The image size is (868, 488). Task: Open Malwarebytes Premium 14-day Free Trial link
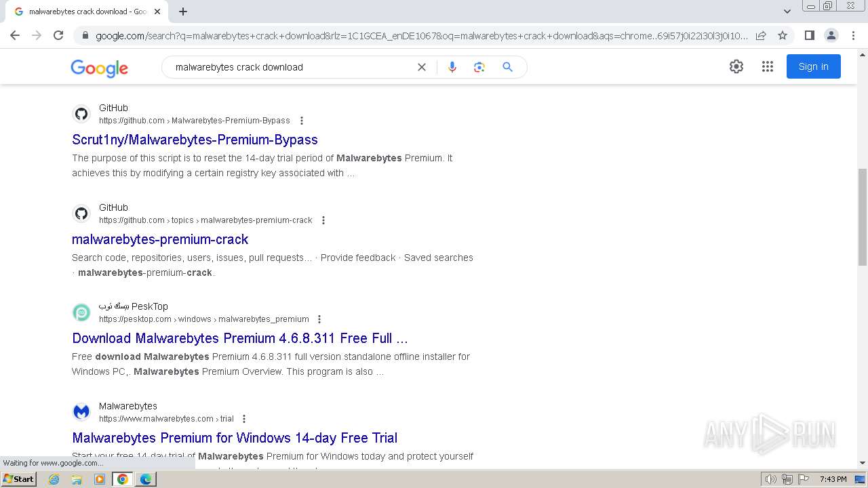coord(235,438)
